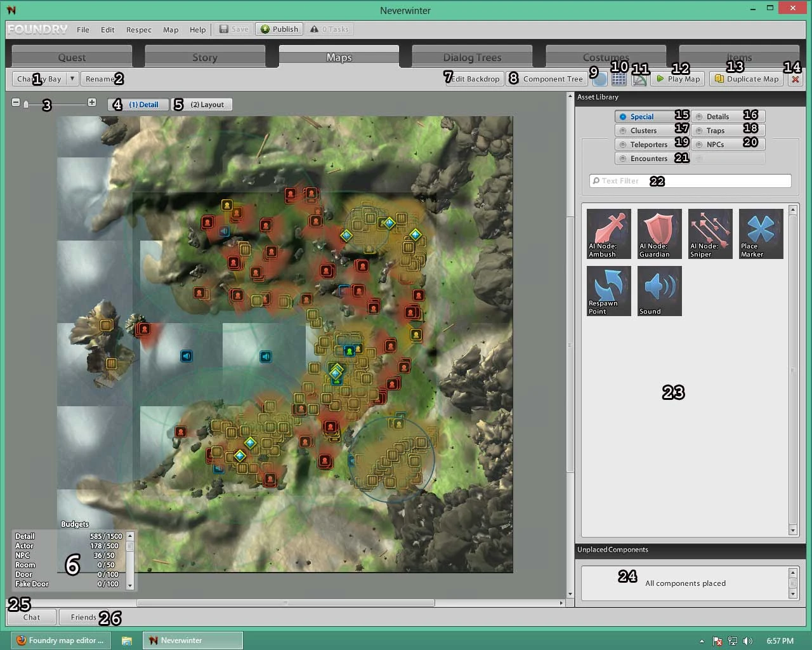The height and width of the screenshot is (650, 812).
Task: Switch to (1) Detail map mode
Action: [139, 105]
